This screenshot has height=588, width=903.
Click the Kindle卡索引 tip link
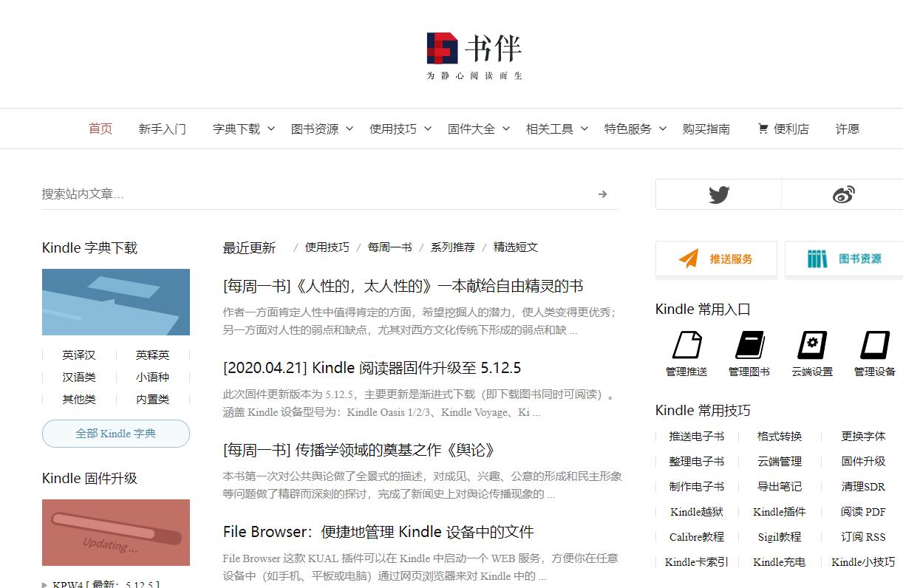[697, 562]
